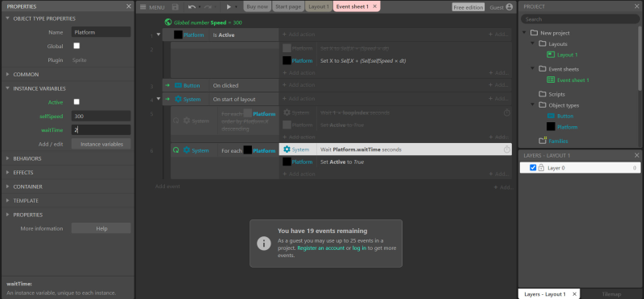Click the log in link
Viewport: 644px width, 299px height.
[359, 248]
